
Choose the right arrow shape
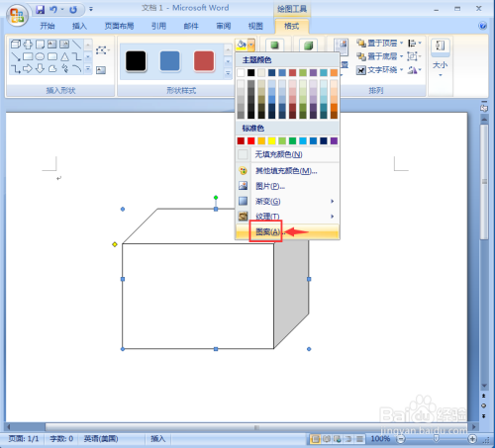pyautogui.click(x=28, y=68)
